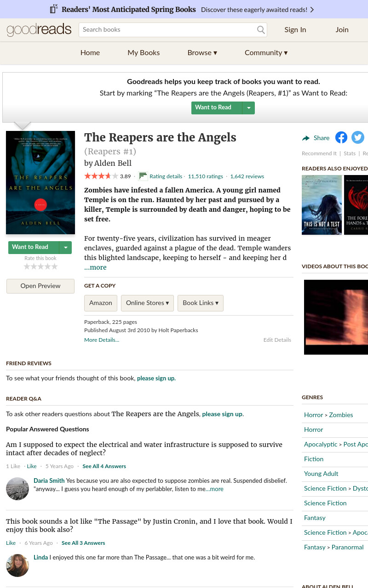Rate this book five stars
368x588 pixels.
point(54,266)
